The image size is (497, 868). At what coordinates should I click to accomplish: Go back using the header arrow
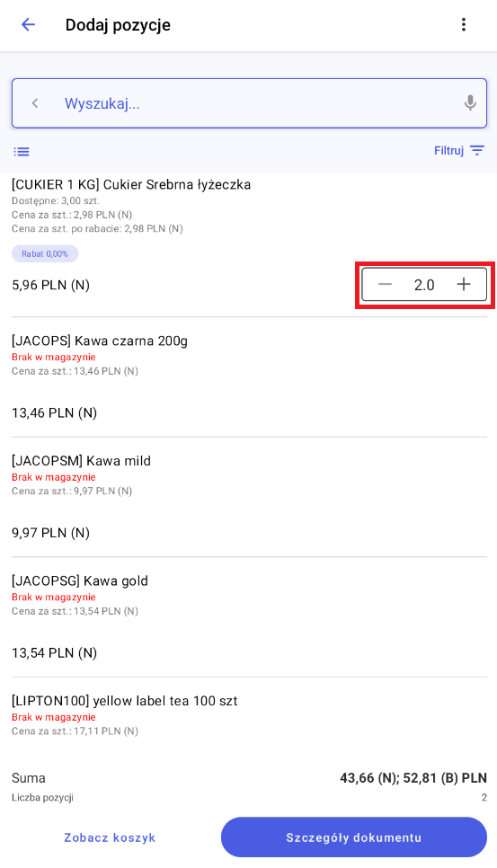click(x=28, y=25)
